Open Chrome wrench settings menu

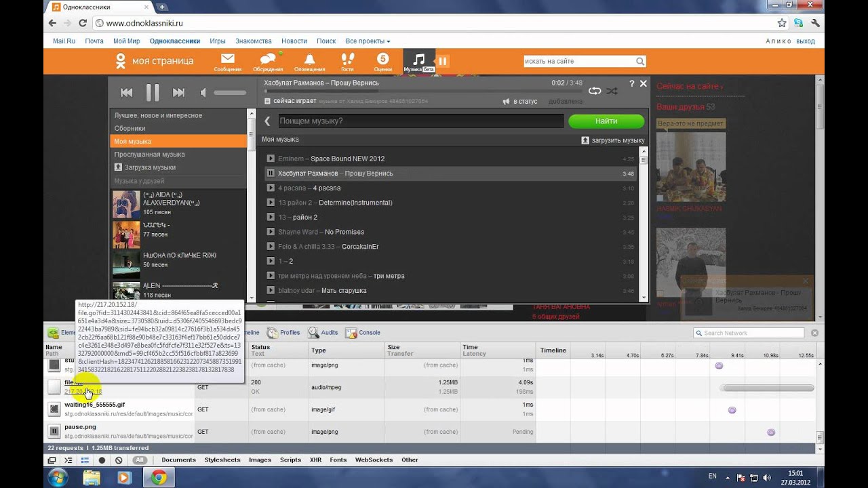(816, 22)
